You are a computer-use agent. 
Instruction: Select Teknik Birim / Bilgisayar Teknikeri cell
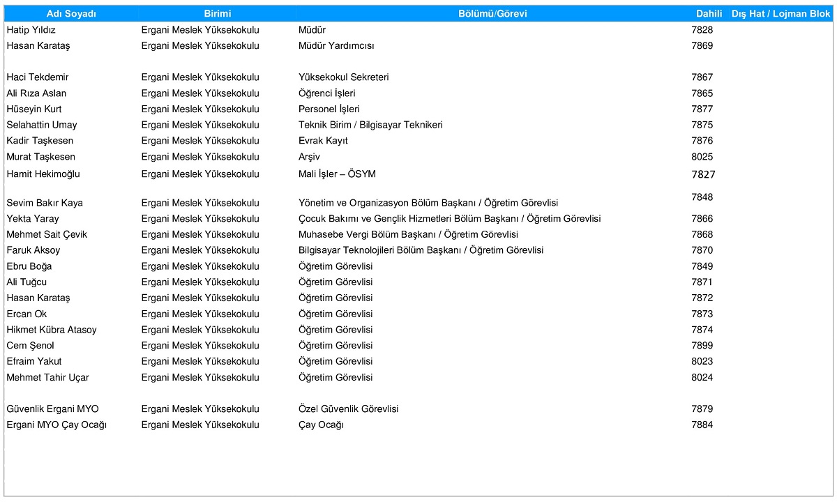pos(370,125)
